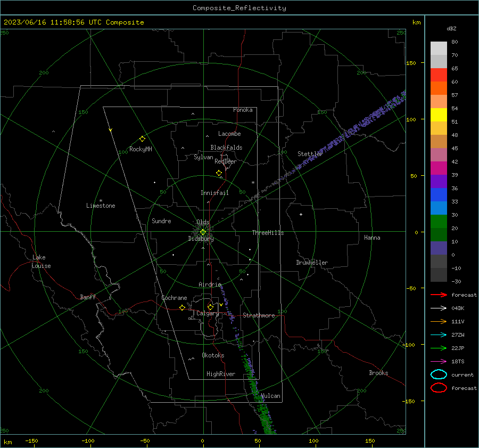Click the Limestone label
This screenshot has width=479, height=448.
pos(101,206)
